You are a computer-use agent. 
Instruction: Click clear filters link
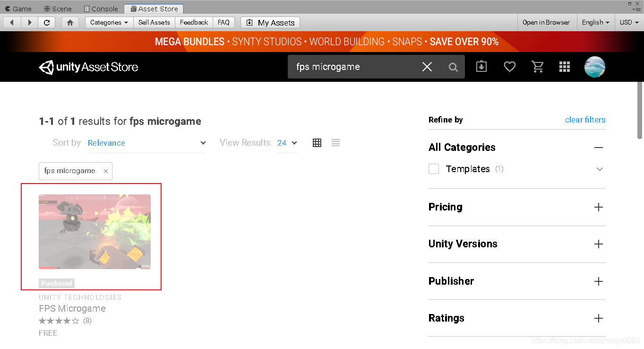pyautogui.click(x=585, y=120)
